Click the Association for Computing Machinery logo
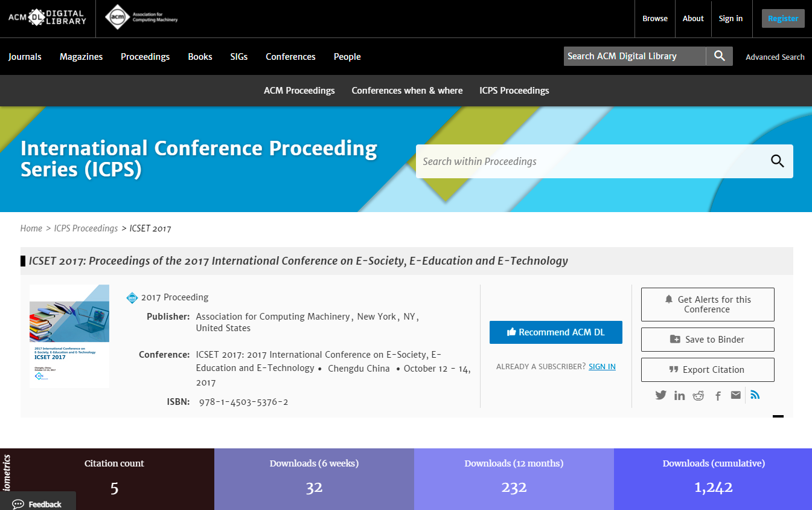812x510 pixels. click(141, 17)
